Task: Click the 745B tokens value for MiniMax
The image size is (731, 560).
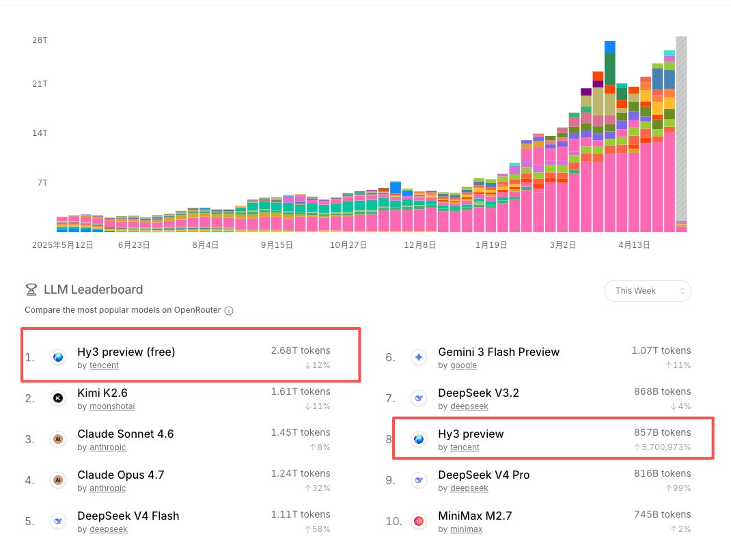Action: (663, 514)
